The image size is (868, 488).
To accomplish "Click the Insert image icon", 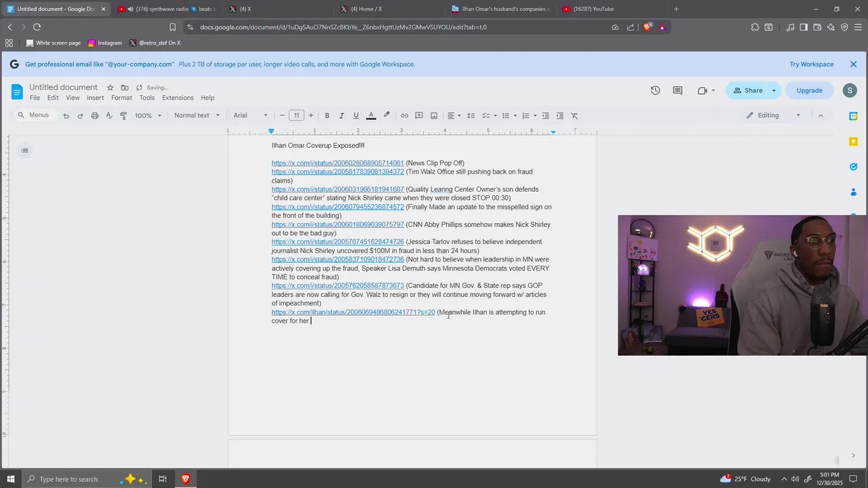I will (434, 116).
